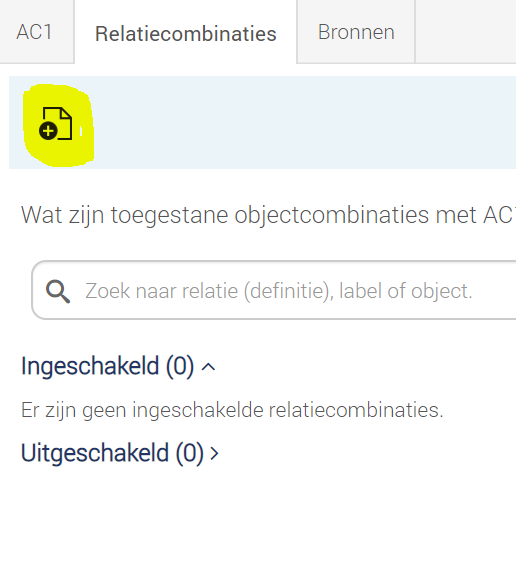The height and width of the screenshot is (565, 516).
Task: Click the yellow-highlighted document plus icon
Action: click(x=56, y=124)
